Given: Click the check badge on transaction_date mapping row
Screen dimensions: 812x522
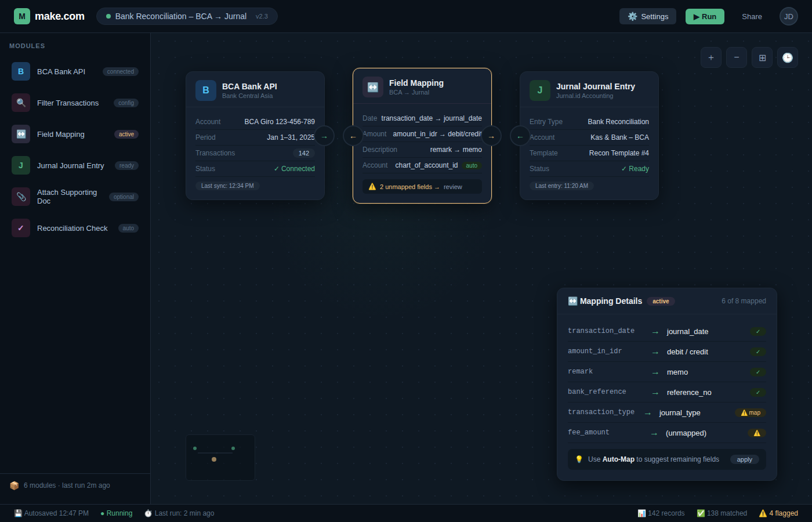Looking at the screenshot, I should point(758,332).
